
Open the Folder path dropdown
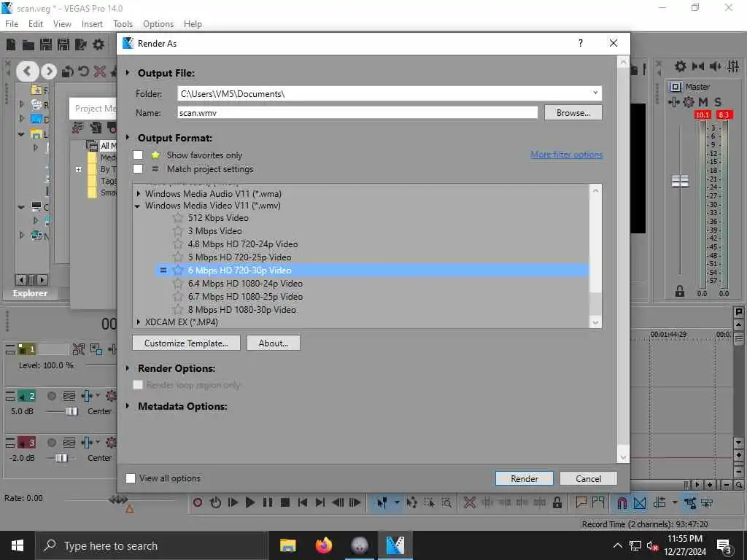595,93
